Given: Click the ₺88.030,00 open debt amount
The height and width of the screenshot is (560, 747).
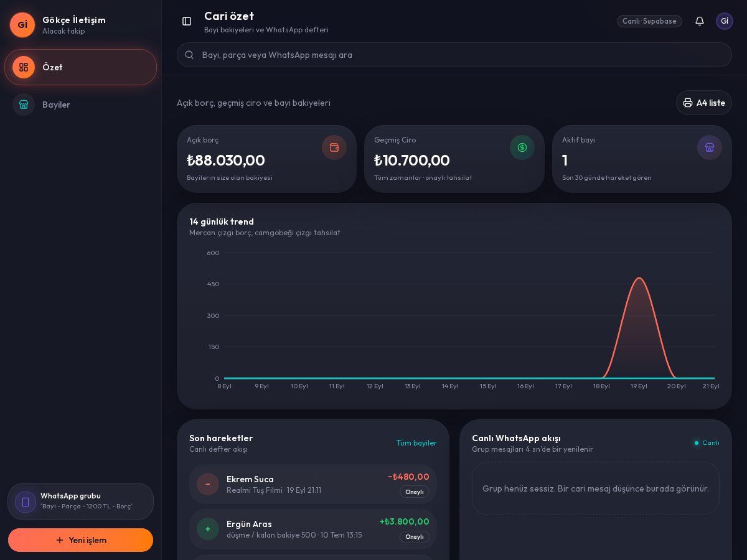Looking at the screenshot, I should point(226,160).
